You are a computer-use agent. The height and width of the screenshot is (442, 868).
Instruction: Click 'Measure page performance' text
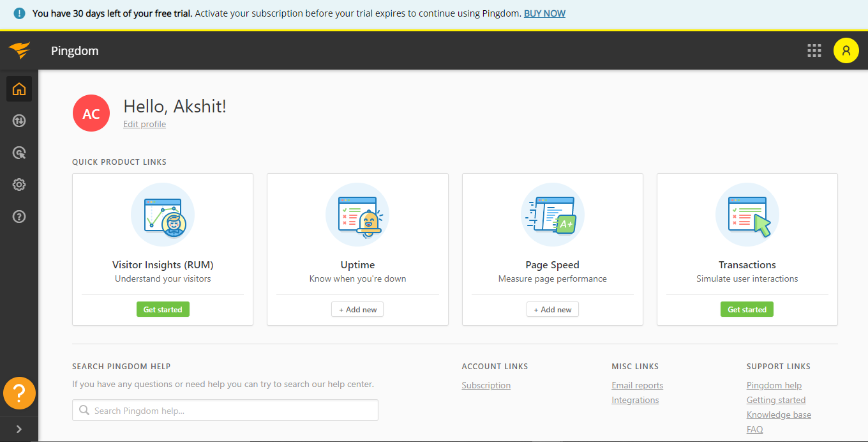click(x=553, y=279)
